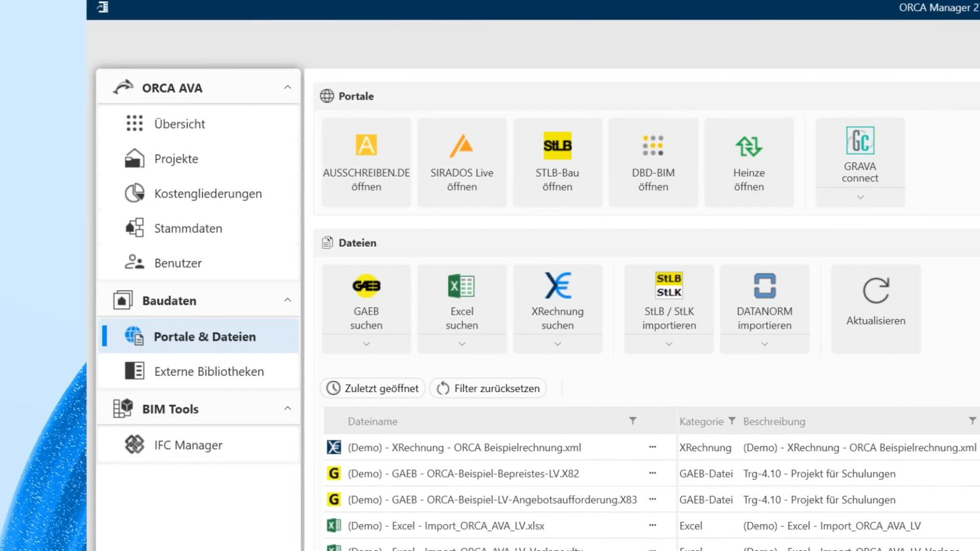Open IFC Manager in sidebar
This screenshot has width=980, height=551.
click(x=198, y=445)
